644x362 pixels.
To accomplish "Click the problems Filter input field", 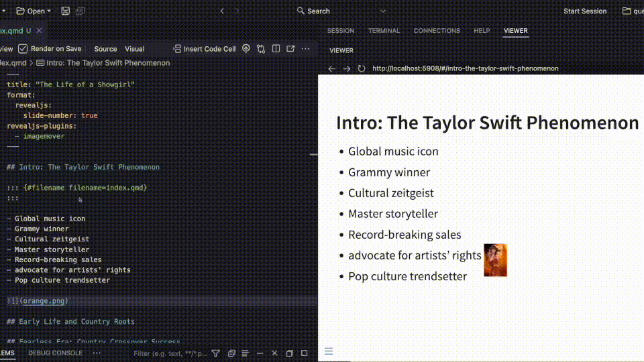I will [170, 353].
